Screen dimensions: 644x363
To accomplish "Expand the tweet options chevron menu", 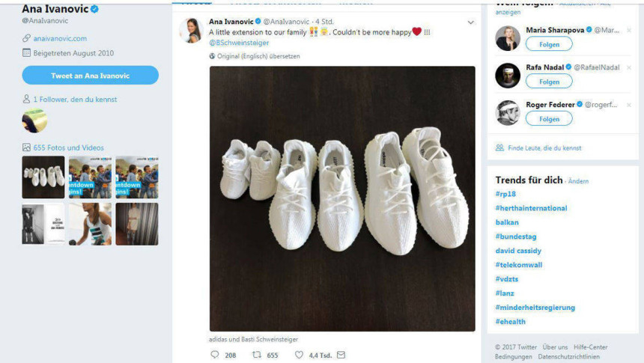I will (x=470, y=22).
